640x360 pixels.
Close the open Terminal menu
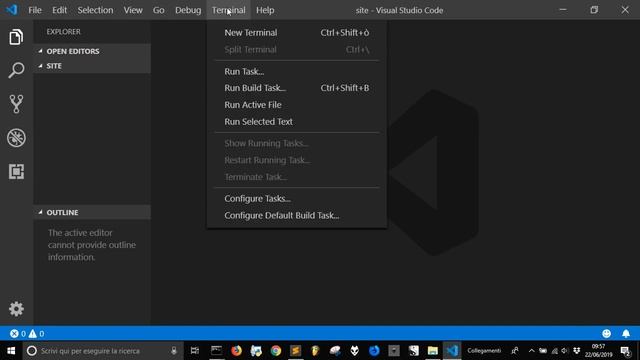tap(229, 10)
